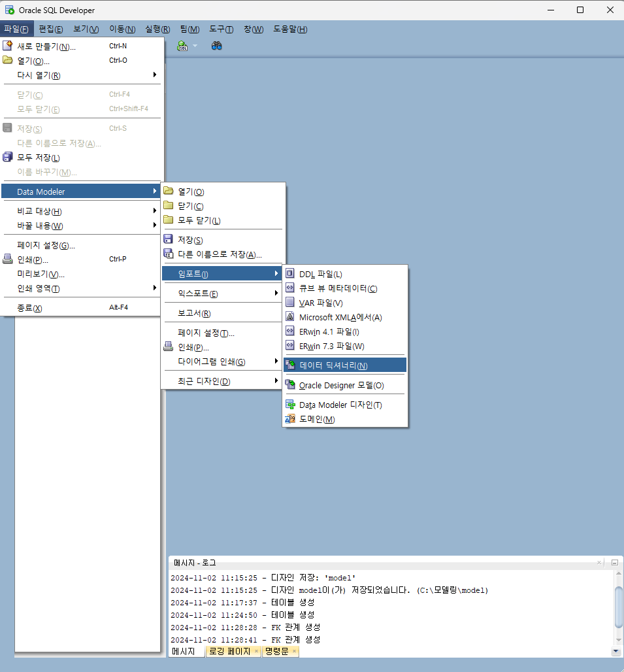This screenshot has width=624, height=672.
Task: Open the 창(W) menu
Action: tap(254, 29)
